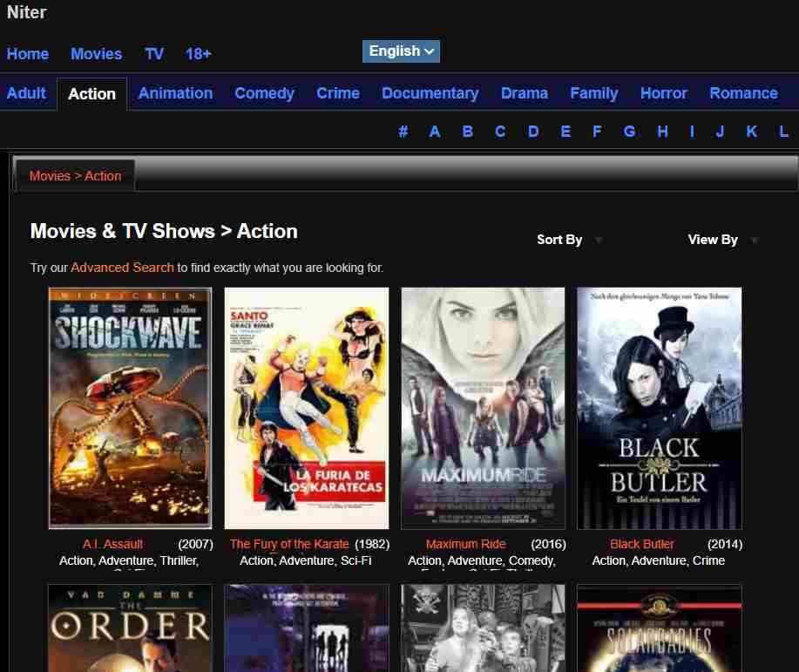This screenshot has width=799, height=672.
Task: Open the black-and-white pirate flag poster
Action: (483, 628)
